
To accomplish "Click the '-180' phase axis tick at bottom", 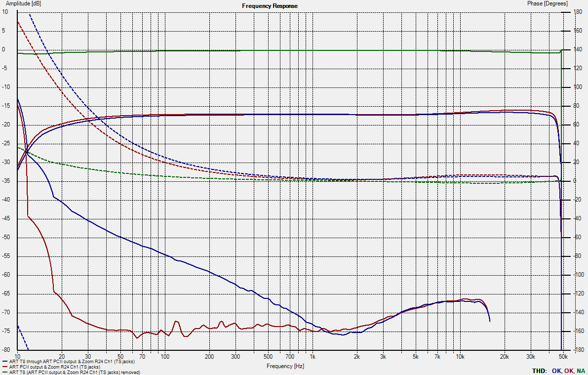I will pos(577,350).
